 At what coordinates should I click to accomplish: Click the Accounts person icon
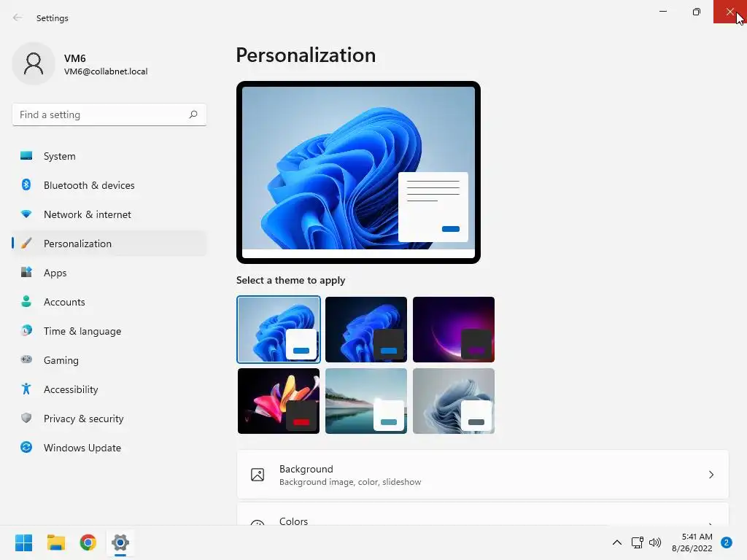point(26,301)
